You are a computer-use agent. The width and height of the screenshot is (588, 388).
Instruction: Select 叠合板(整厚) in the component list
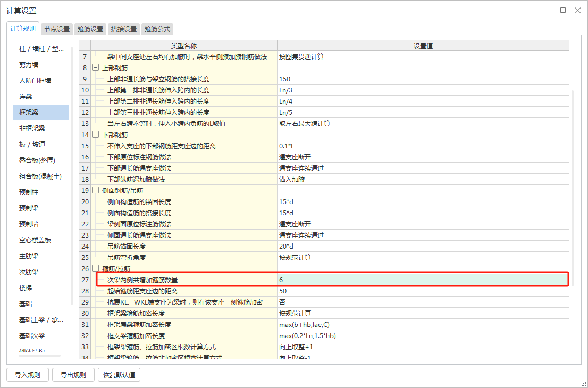pos(41,160)
